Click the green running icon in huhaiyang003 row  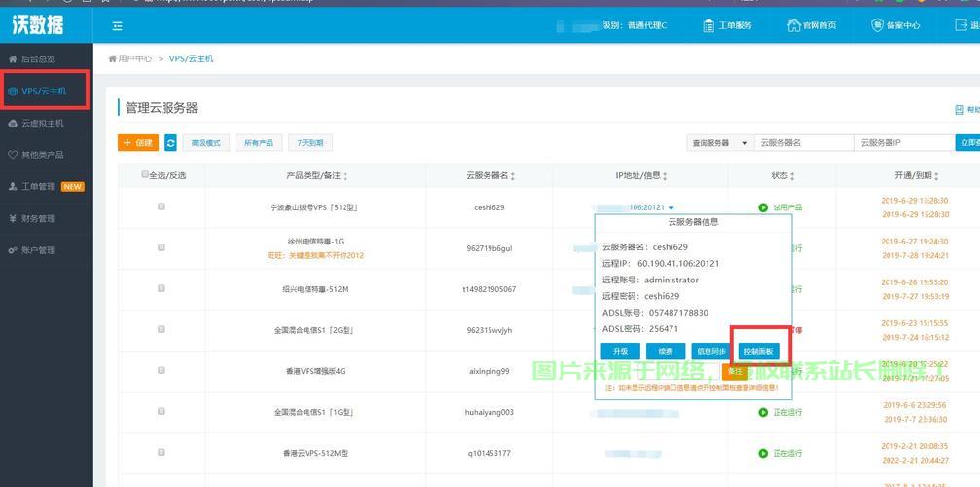pos(763,413)
